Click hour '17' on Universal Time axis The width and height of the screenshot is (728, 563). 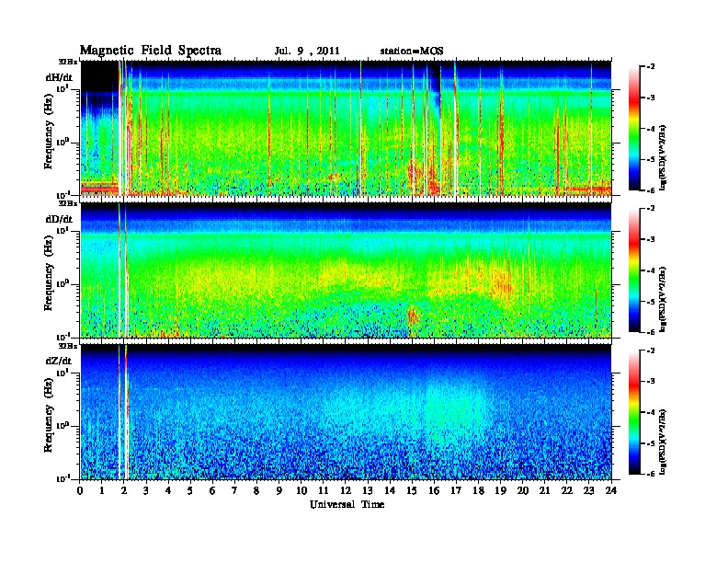coord(457,491)
